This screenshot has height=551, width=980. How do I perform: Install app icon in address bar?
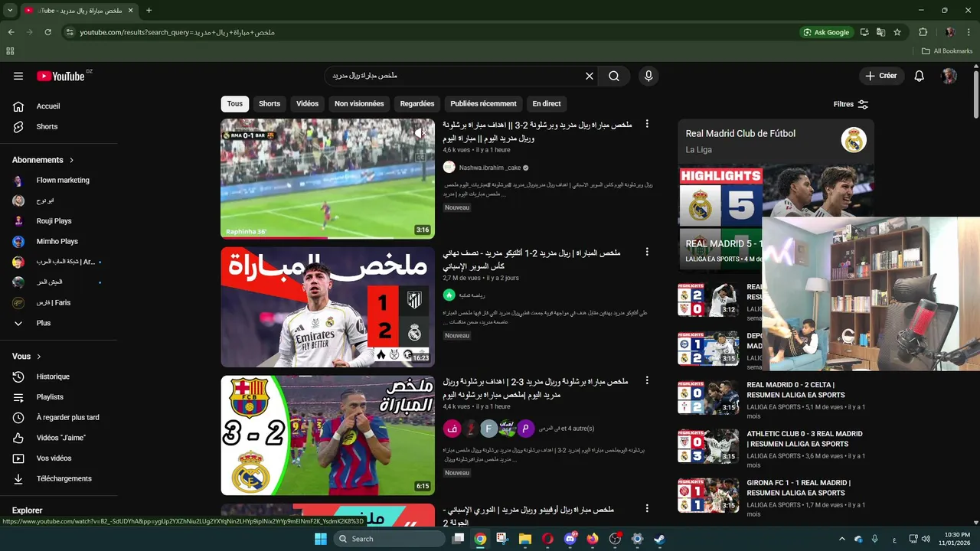864,32
